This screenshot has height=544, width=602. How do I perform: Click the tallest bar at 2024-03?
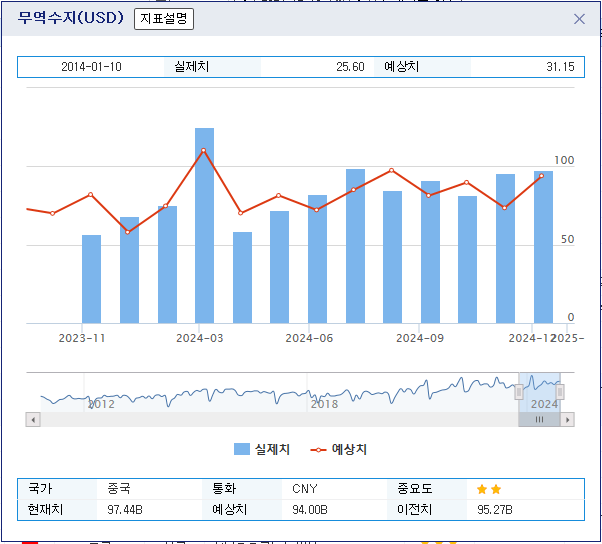click(x=204, y=226)
